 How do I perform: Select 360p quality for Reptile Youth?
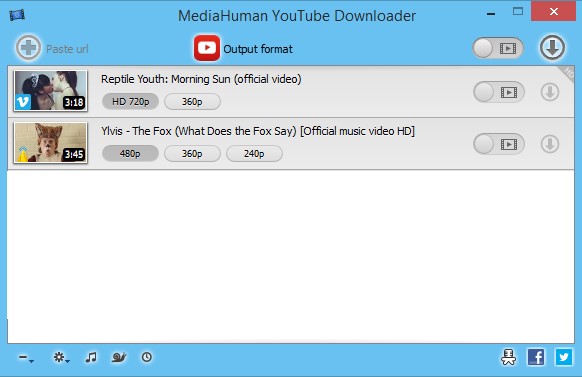[192, 102]
